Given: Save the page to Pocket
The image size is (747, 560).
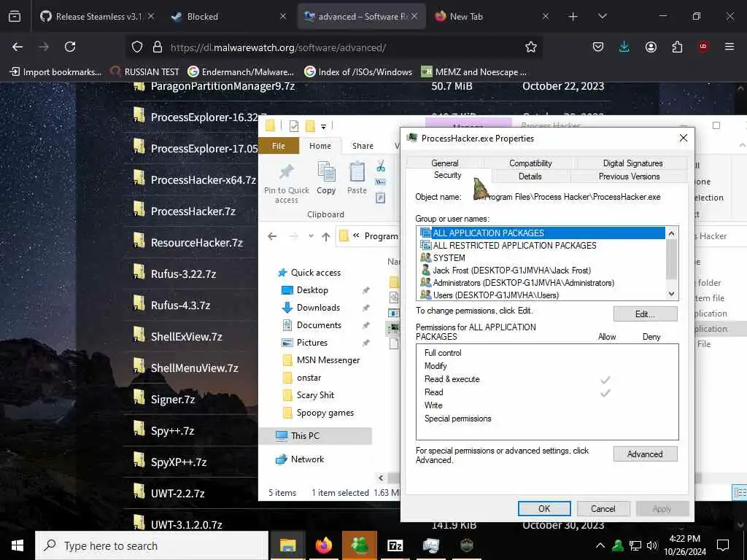Looking at the screenshot, I should click(x=598, y=47).
